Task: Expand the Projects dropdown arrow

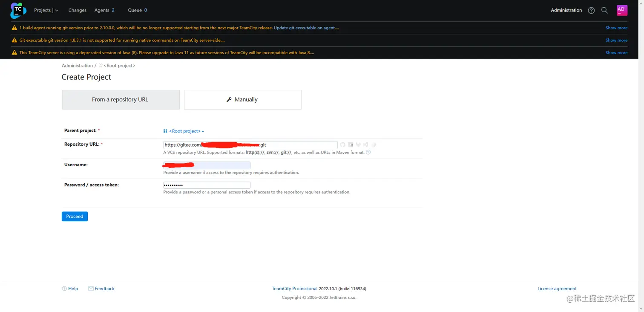Action: click(57, 10)
